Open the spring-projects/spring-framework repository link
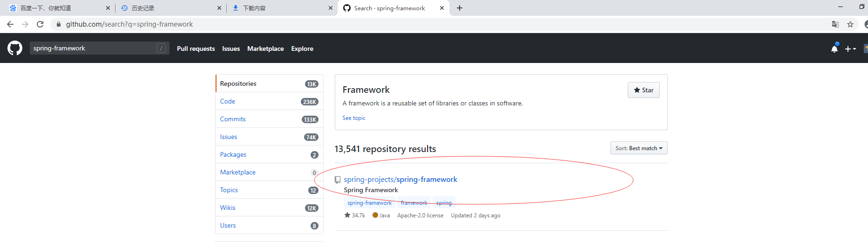The height and width of the screenshot is (243, 868). pyautogui.click(x=400, y=180)
